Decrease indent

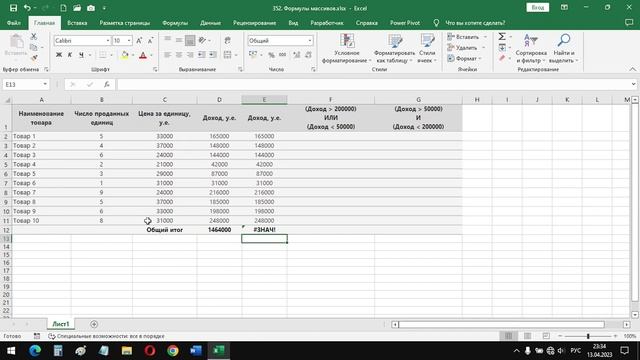point(202,55)
